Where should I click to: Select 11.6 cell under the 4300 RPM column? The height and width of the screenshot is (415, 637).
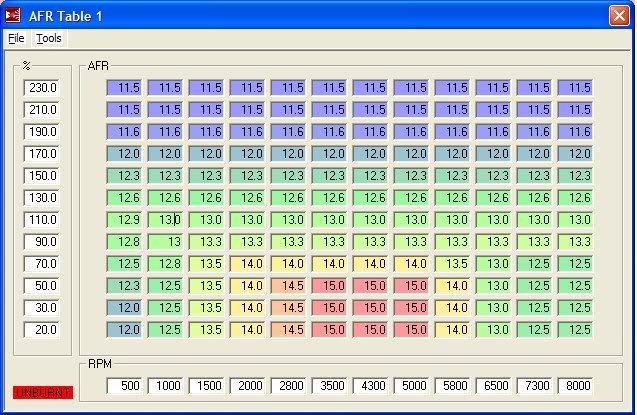point(370,132)
